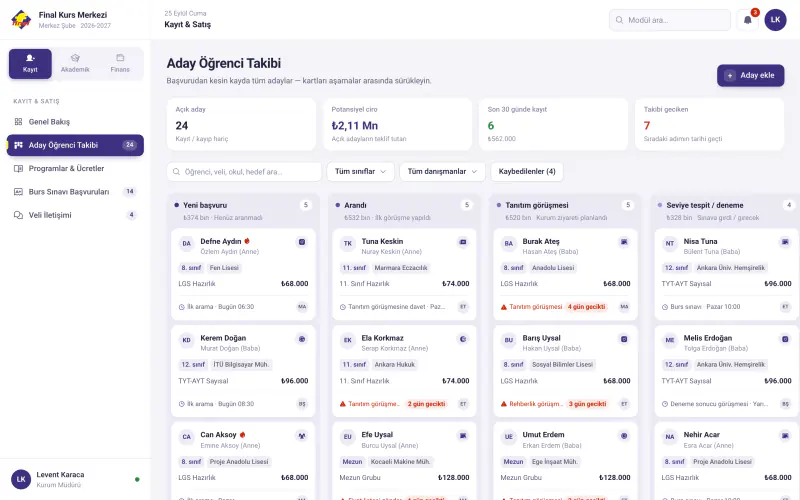Switch to the Akademik module tab

[x=75, y=64]
